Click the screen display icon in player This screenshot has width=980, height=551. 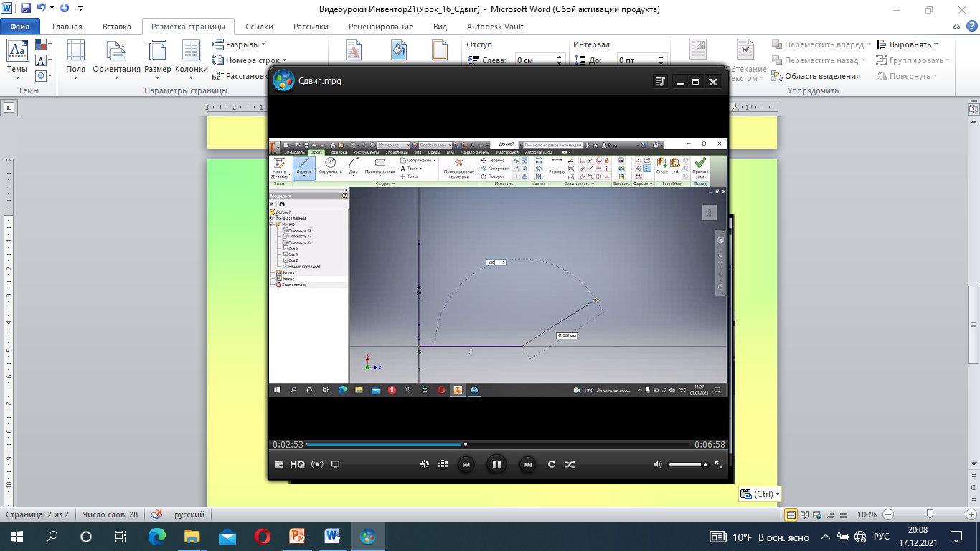pos(335,464)
